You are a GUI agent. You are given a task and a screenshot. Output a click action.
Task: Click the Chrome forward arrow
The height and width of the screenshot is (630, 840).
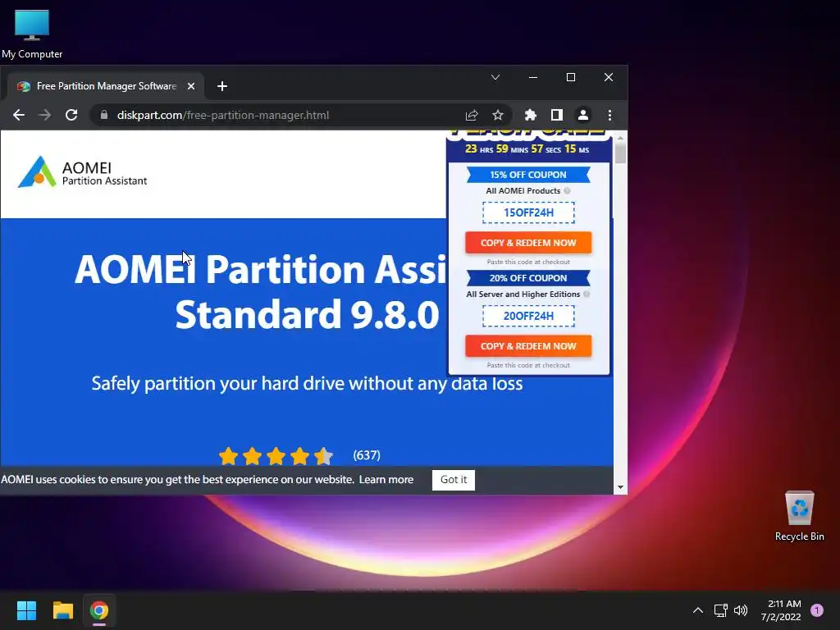(x=45, y=115)
